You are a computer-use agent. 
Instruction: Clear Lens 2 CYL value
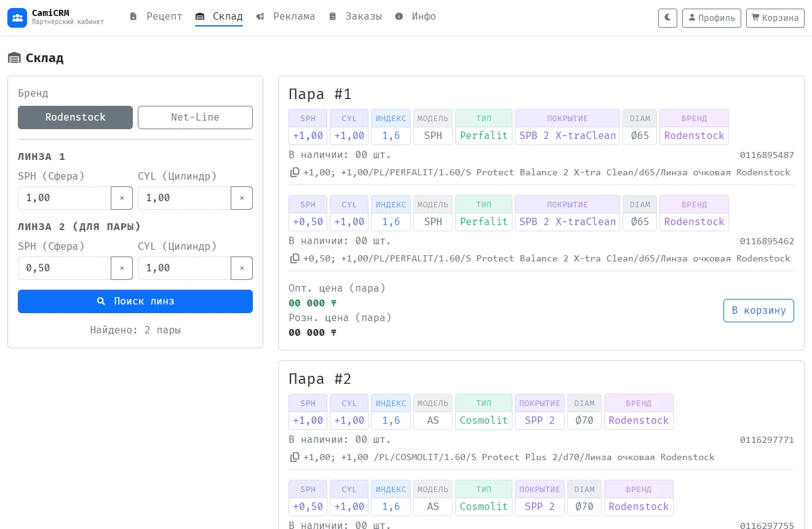point(242,268)
